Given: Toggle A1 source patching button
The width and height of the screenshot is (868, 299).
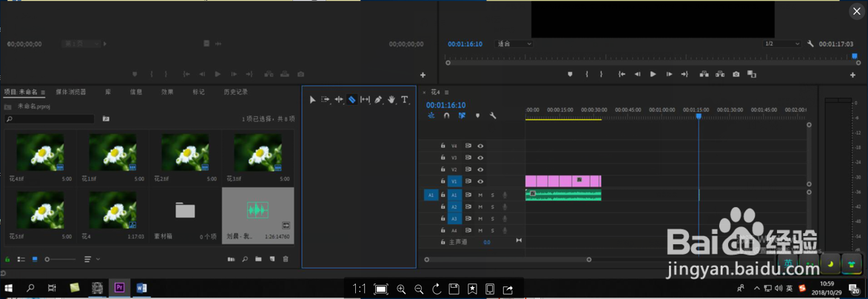Looking at the screenshot, I should pyautogui.click(x=431, y=195).
